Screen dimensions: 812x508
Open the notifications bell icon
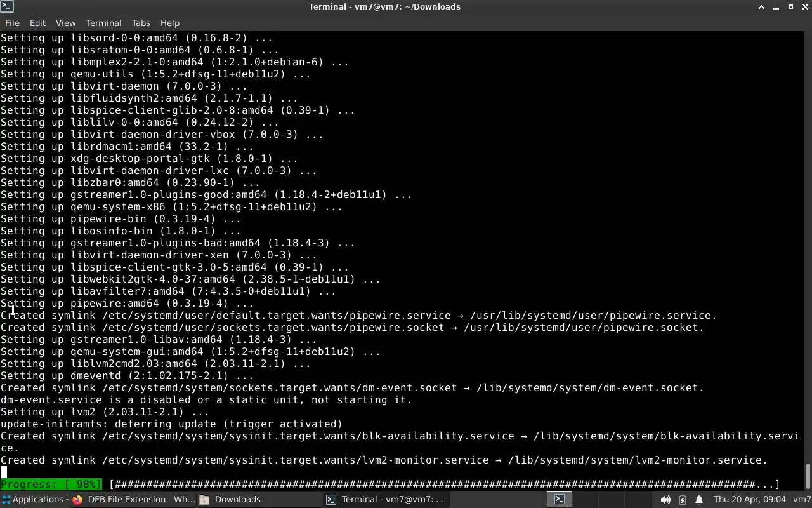click(x=699, y=500)
